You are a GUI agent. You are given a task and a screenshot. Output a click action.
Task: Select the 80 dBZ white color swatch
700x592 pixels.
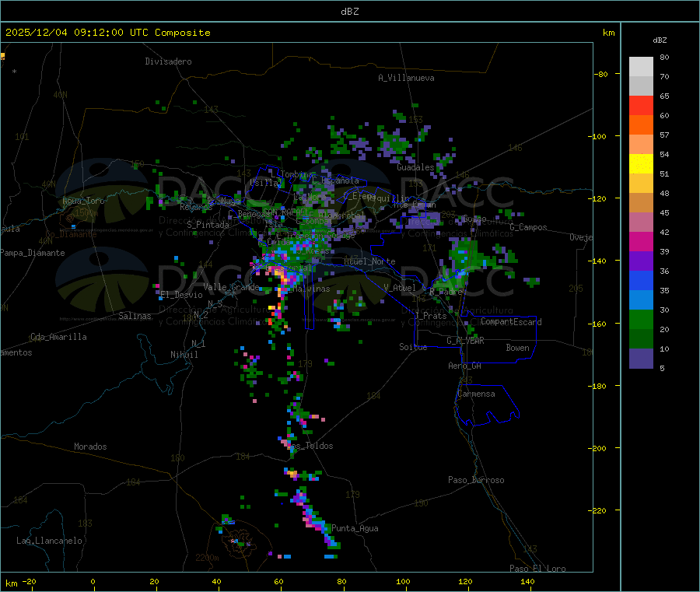click(x=641, y=67)
